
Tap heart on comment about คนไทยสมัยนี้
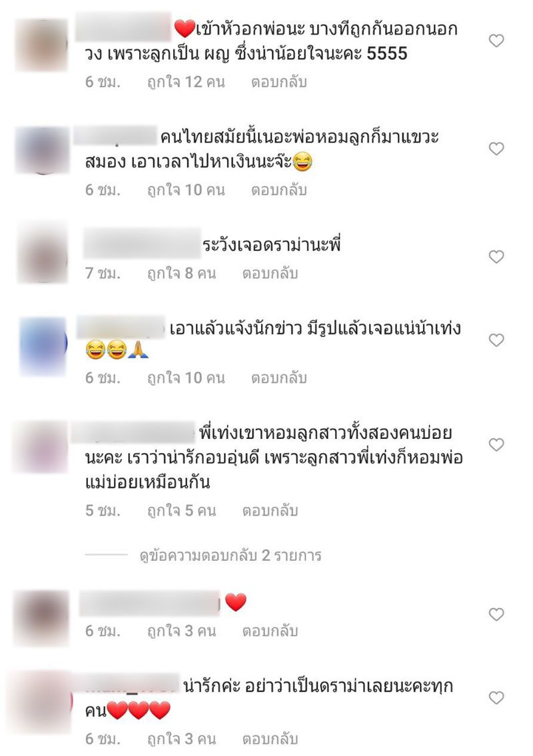tap(496, 149)
